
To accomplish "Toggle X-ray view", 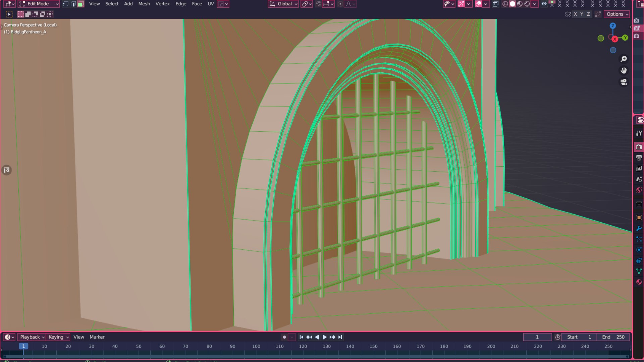I will pyautogui.click(x=495, y=4).
